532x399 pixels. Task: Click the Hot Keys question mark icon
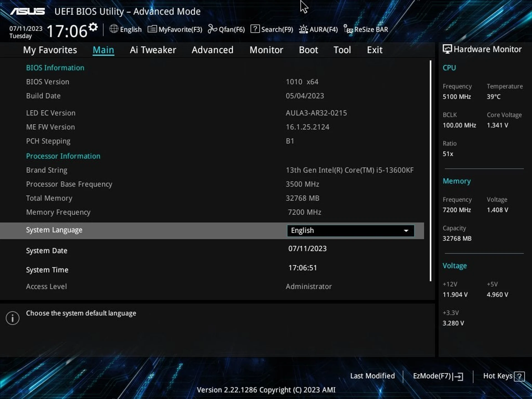[520, 376]
